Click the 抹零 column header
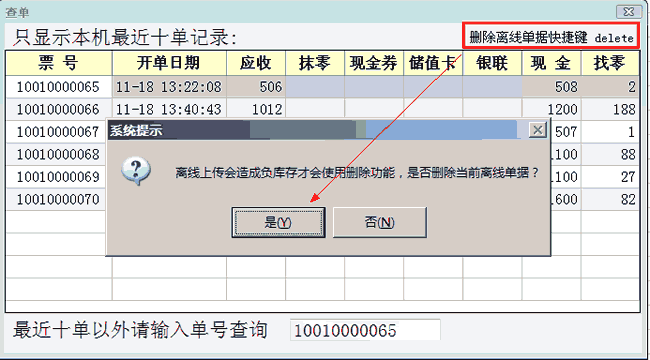Image resolution: width=650 pixels, height=360 pixels. (315, 63)
